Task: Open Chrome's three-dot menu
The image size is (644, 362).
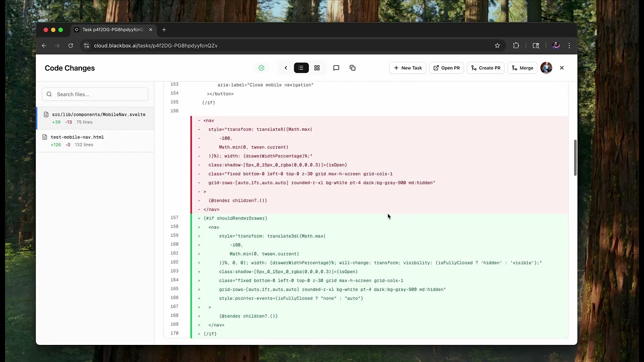Action: point(569,45)
